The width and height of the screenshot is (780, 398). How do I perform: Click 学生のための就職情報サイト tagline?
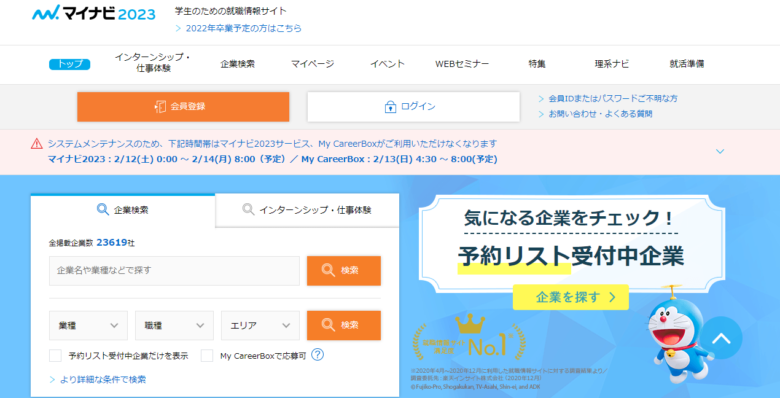click(x=231, y=11)
